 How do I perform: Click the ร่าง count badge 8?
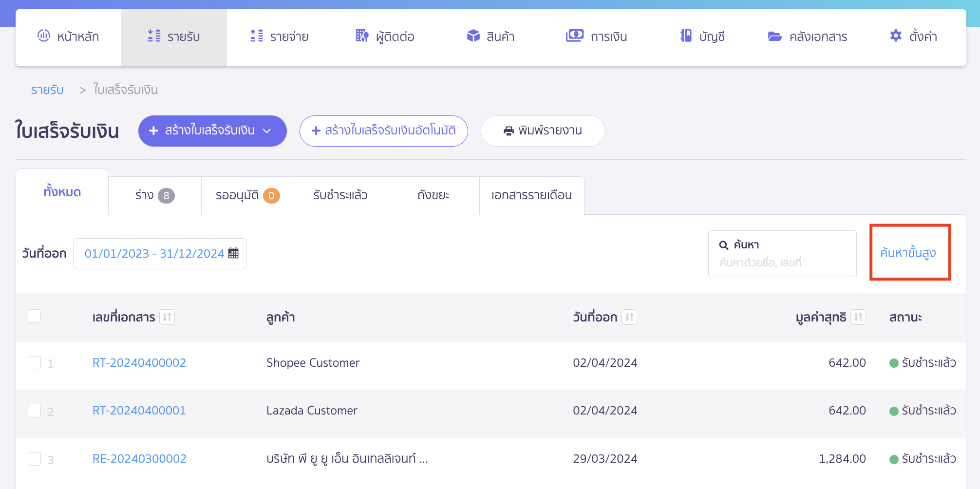(166, 196)
